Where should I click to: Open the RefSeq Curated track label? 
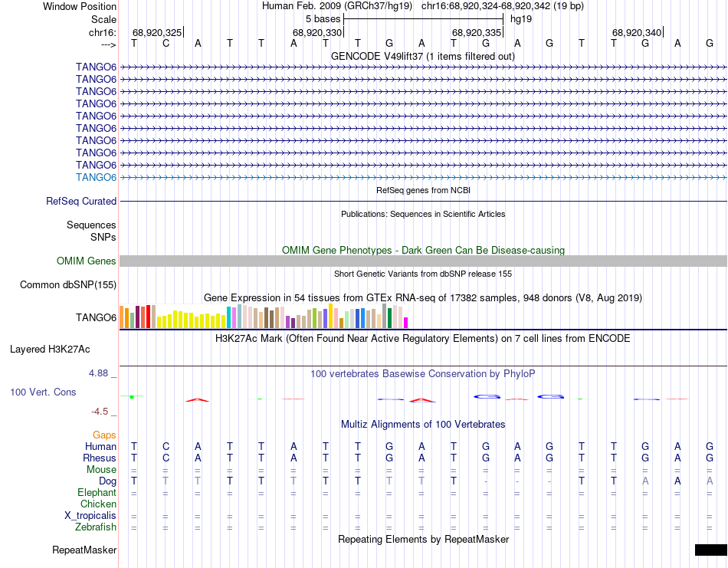click(x=81, y=201)
